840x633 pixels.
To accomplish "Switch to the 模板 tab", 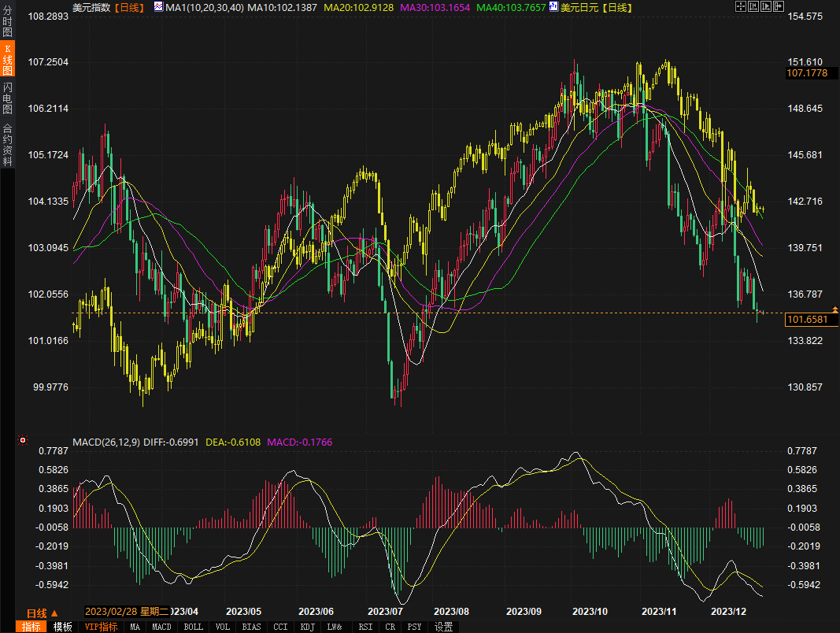I will (x=63, y=627).
